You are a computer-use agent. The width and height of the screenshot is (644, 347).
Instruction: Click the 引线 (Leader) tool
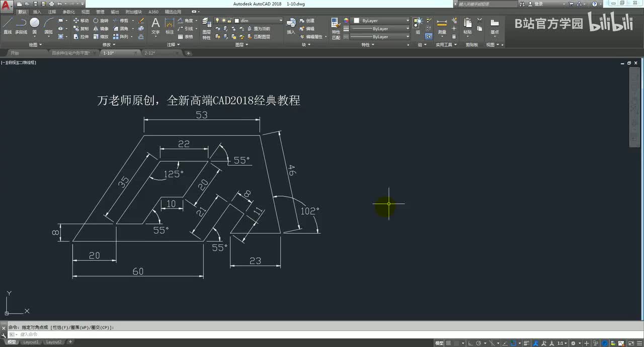185,29
